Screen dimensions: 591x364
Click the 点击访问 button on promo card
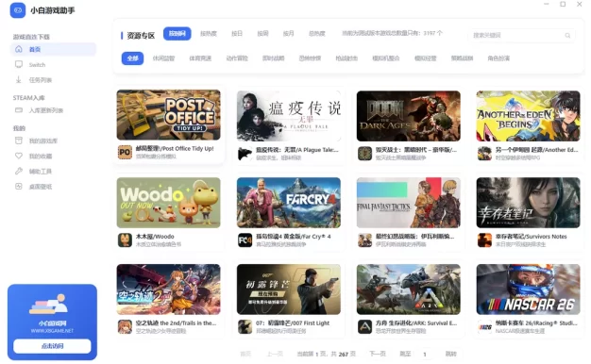pos(52,346)
